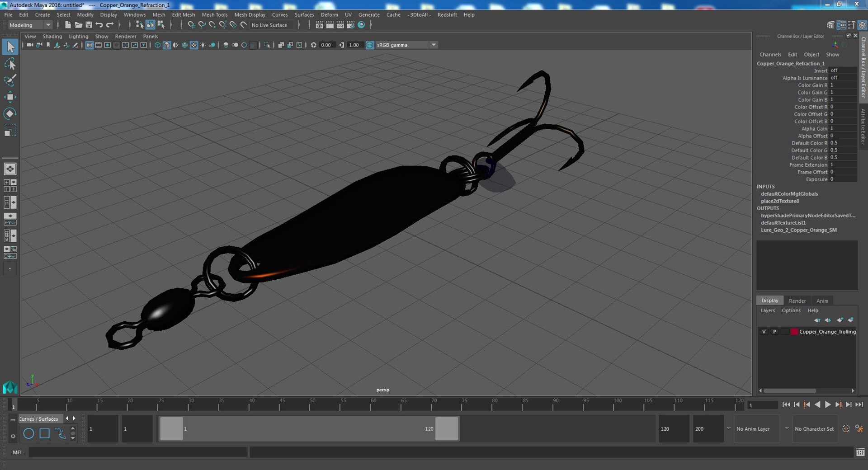
Task: Click the red Copper_Orange_Trolling layer color swatch
Action: point(794,332)
